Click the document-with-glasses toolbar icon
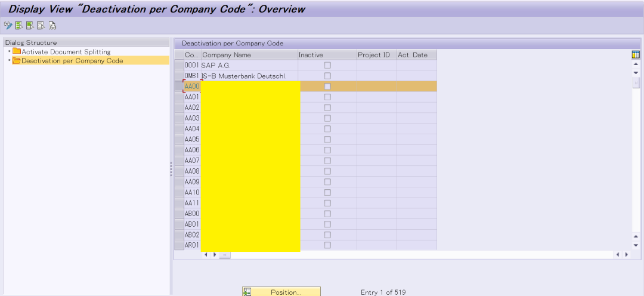Viewport: 644px width, 296px height. (x=52, y=26)
